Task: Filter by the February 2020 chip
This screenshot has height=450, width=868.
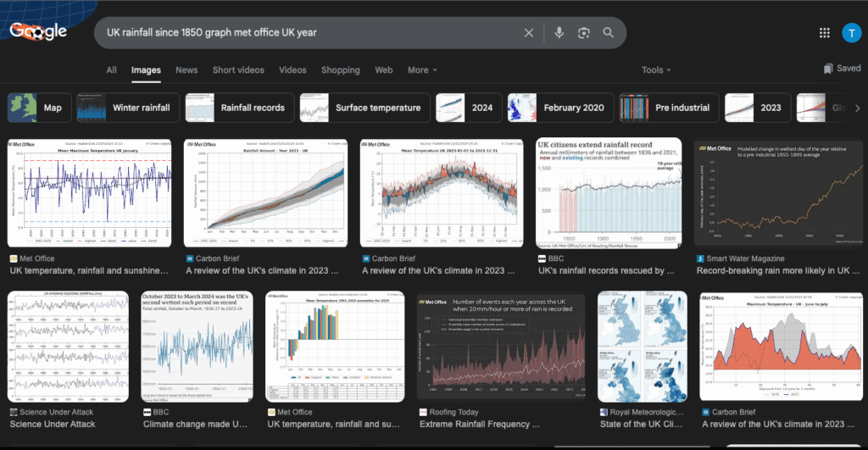Action: [x=561, y=108]
